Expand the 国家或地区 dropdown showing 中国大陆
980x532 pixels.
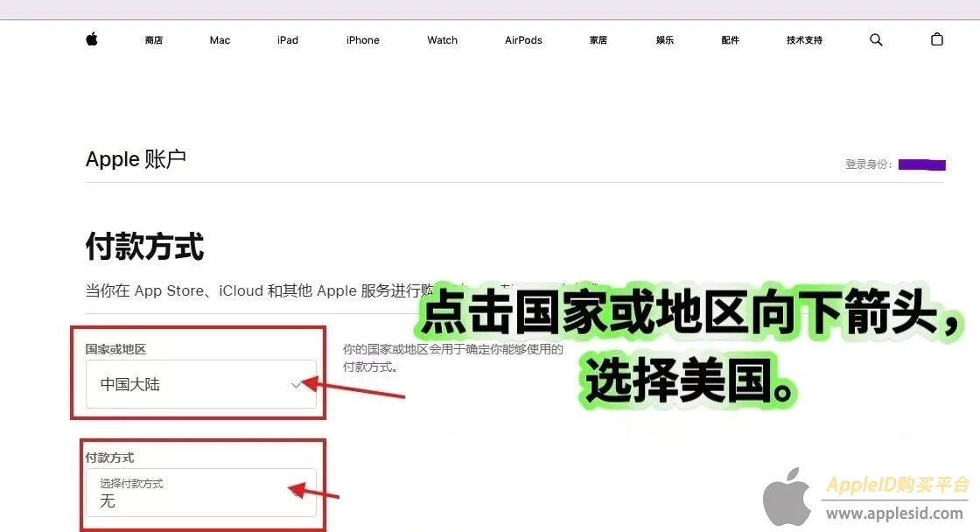(x=201, y=384)
